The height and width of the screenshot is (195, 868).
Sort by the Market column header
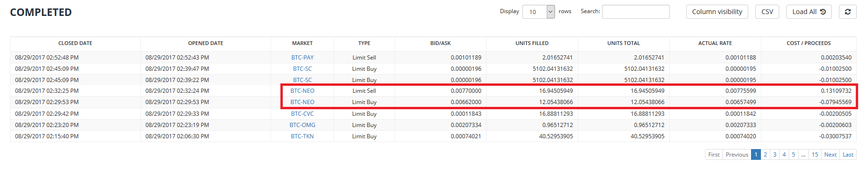click(302, 43)
